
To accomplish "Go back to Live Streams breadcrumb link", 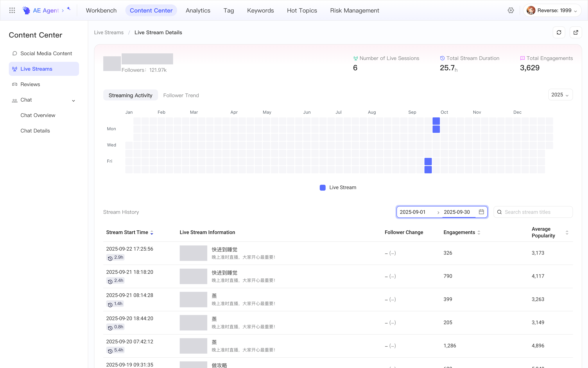I will 109,32.
